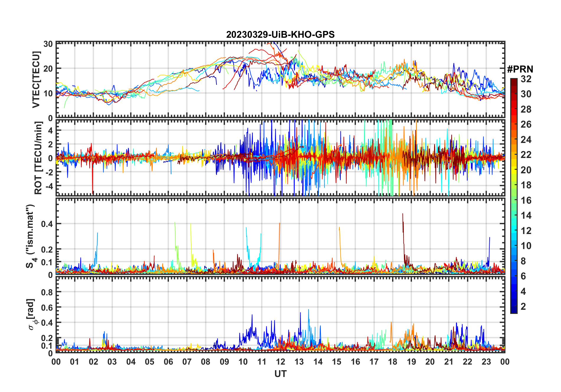Select the 12 hour tick on the UT axis
This screenshot has width=561, height=392.
(x=280, y=362)
